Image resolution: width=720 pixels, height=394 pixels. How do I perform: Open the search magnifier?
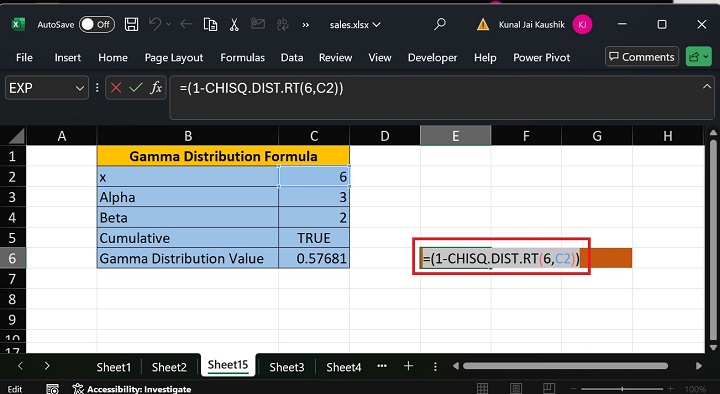[x=439, y=24]
